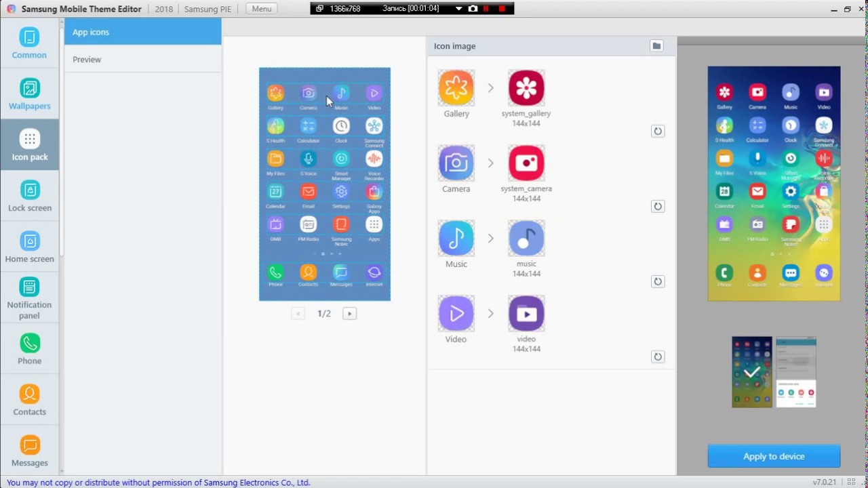The image size is (868, 488).
Task: Stop the screen recording
Action: point(502,9)
